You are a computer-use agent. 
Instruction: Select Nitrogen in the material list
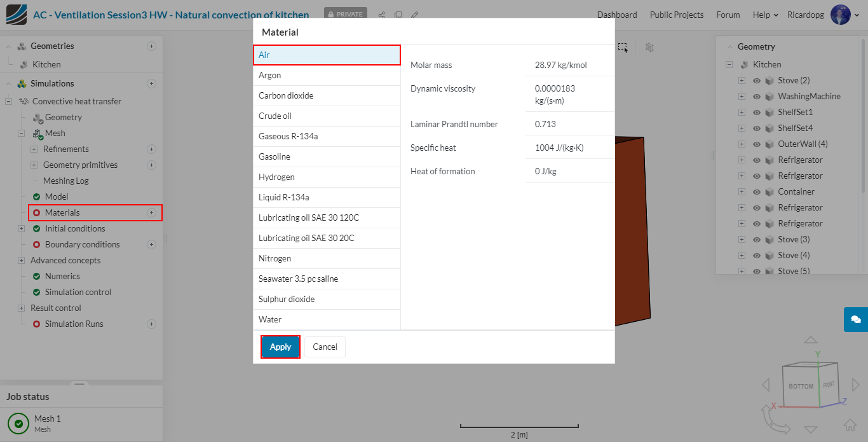pyautogui.click(x=327, y=258)
